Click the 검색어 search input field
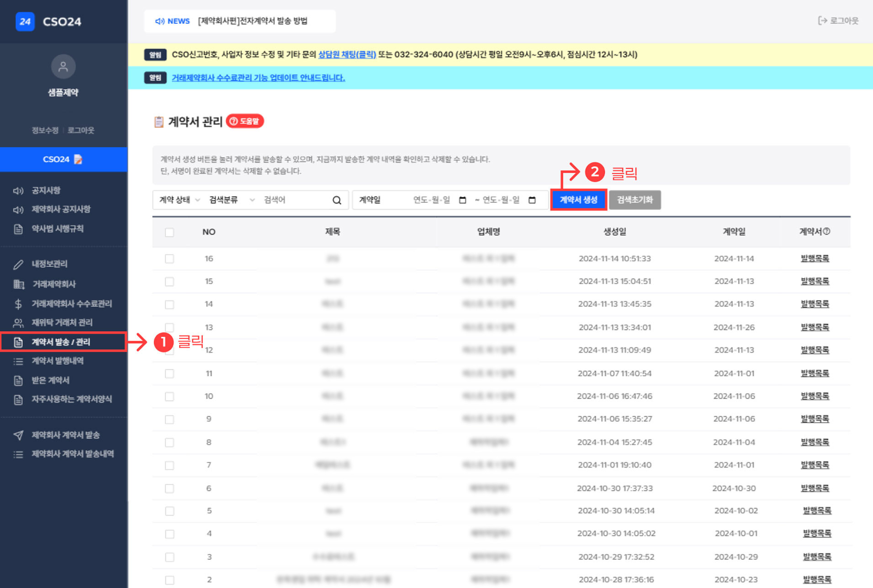Viewport: 873px width, 588px height. pos(295,200)
